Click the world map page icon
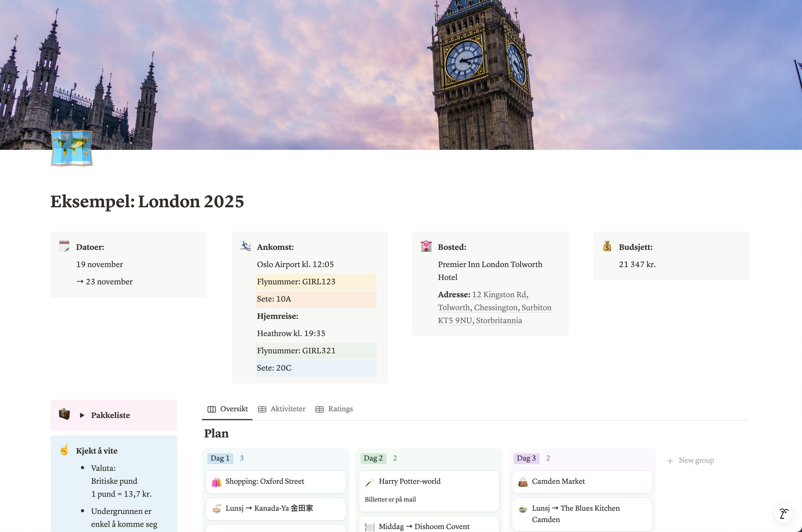The image size is (802, 532). coord(71,149)
